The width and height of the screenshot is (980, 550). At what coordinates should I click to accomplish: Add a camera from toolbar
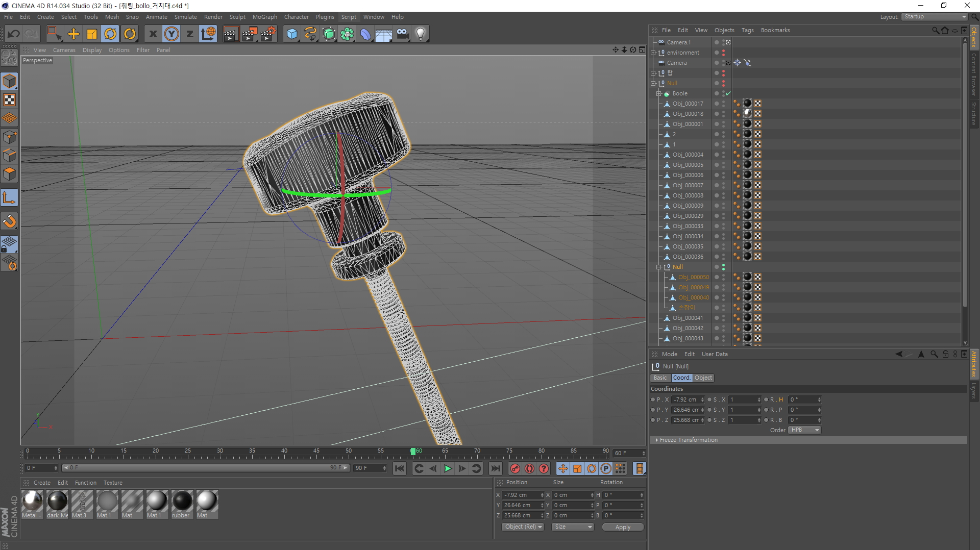pyautogui.click(x=402, y=34)
